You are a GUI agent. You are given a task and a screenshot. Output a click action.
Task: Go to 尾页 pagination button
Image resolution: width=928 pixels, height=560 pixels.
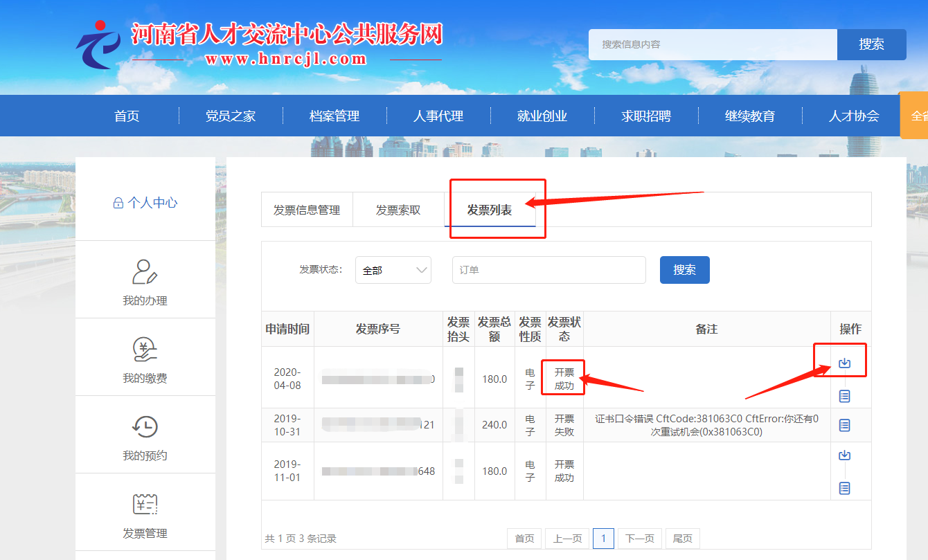point(683,539)
